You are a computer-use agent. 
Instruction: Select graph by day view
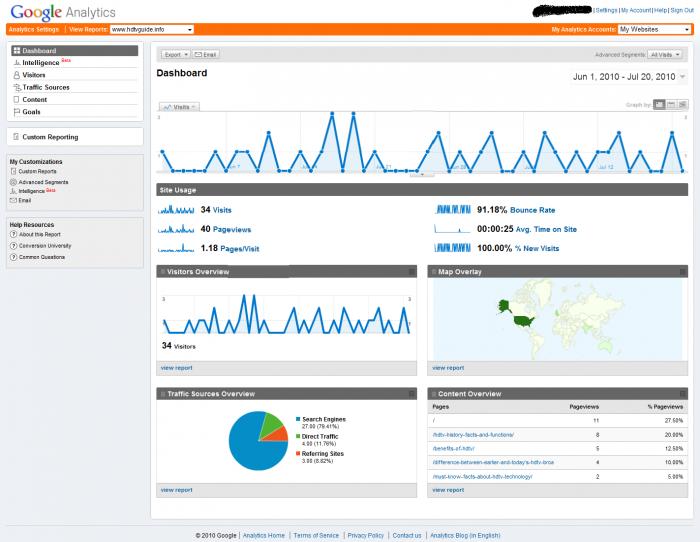659,104
